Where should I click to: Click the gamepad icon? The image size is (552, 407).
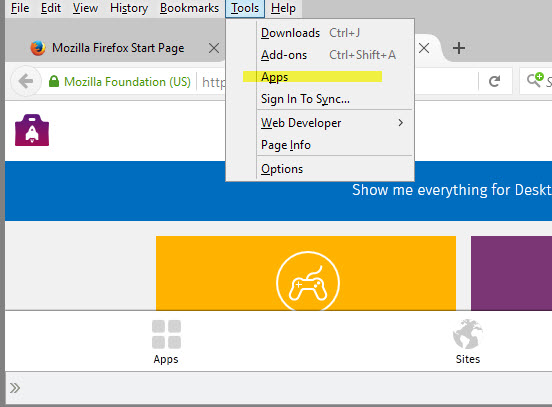pos(308,282)
